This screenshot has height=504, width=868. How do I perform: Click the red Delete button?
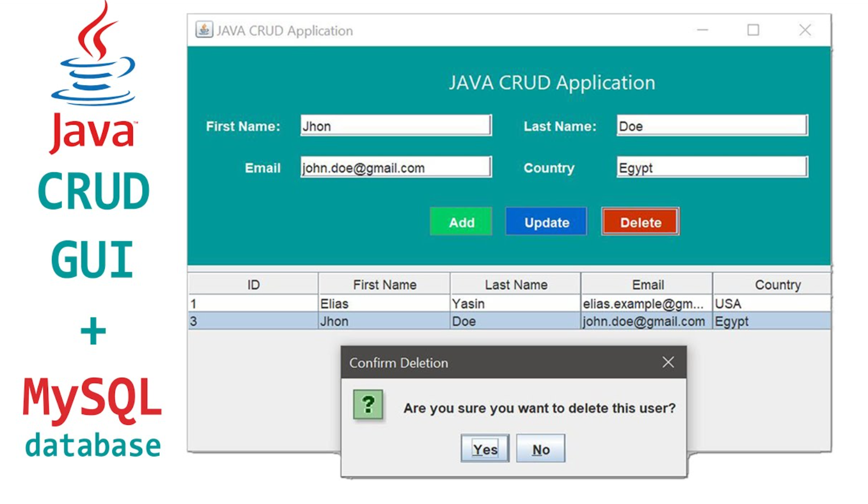pos(640,222)
